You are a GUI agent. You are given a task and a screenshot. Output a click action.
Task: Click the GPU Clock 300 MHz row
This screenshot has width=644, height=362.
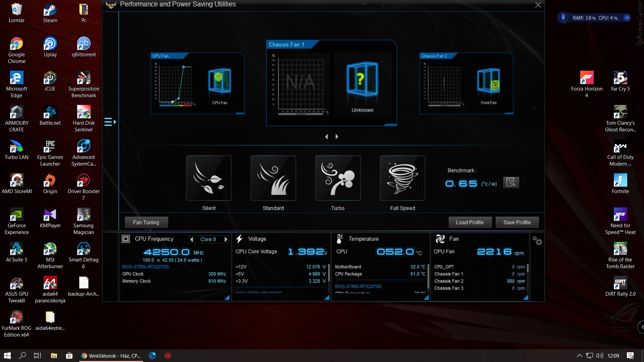174,274
